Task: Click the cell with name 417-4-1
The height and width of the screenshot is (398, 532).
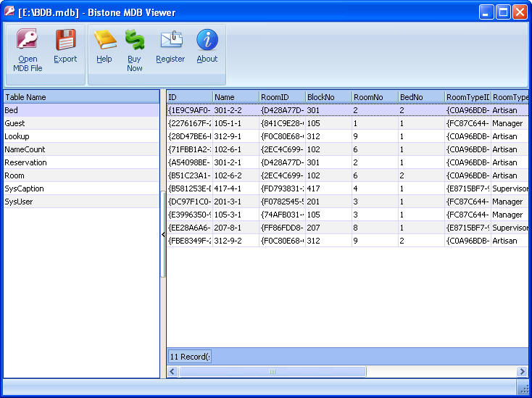Action: coord(236,188)
